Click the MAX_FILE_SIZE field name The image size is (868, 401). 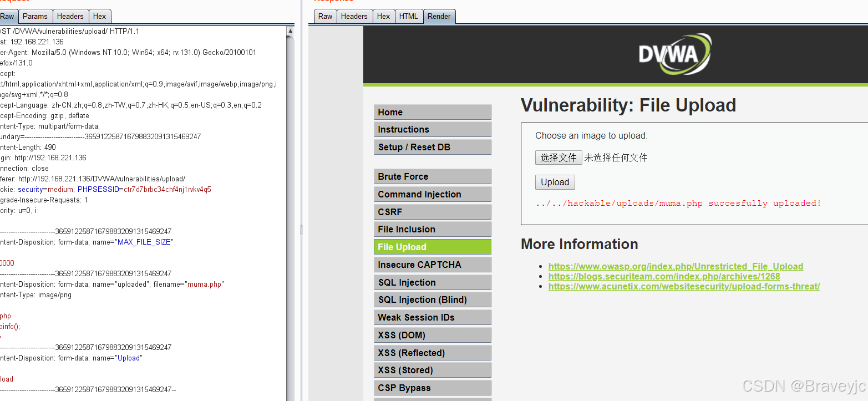point(144,242)
